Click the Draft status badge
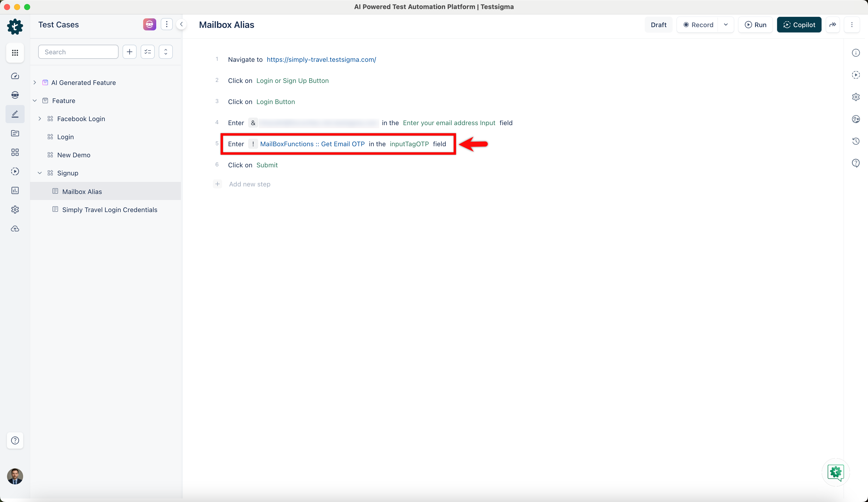Image resolution: width=868 pixels, height=502 pixels. [x=658, y=25]
